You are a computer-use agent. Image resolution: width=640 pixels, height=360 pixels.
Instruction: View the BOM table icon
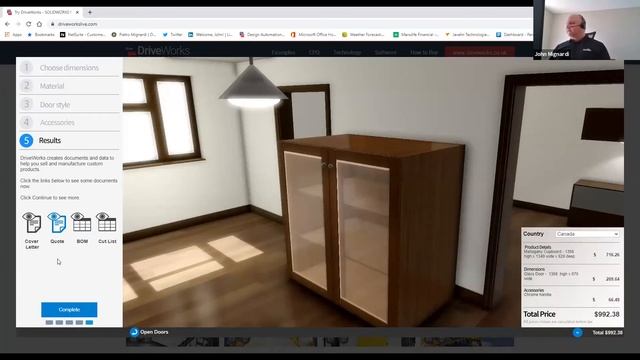point(82,222)
